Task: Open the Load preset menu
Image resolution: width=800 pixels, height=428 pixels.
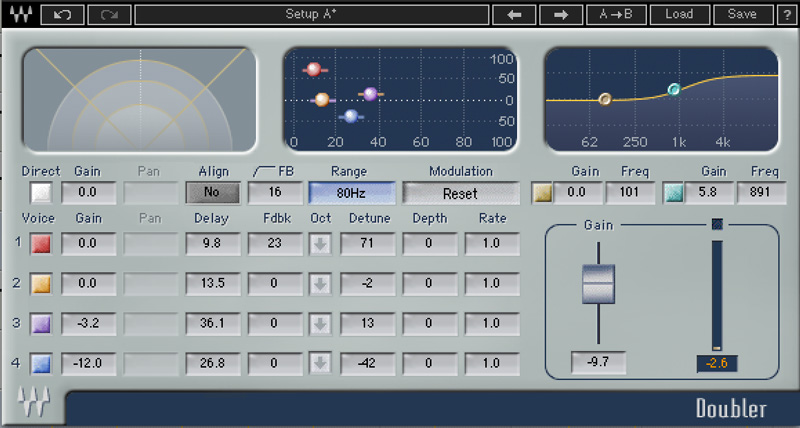Action: pyautogui.click(x=680, y=15)
